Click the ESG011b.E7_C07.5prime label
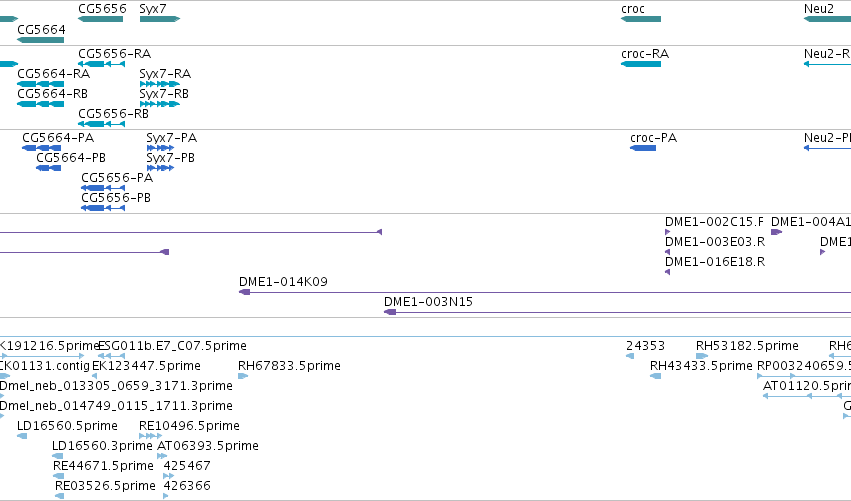The width and height of the screenshot is (851, 501). (x=172, y=346)
